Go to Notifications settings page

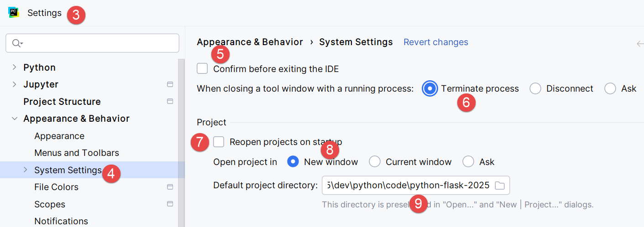point(61,221)
